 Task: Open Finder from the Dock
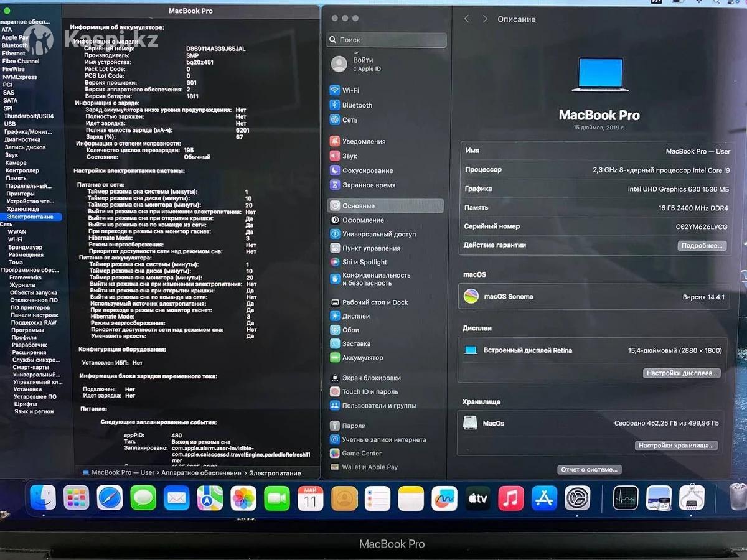coord(43,498)
